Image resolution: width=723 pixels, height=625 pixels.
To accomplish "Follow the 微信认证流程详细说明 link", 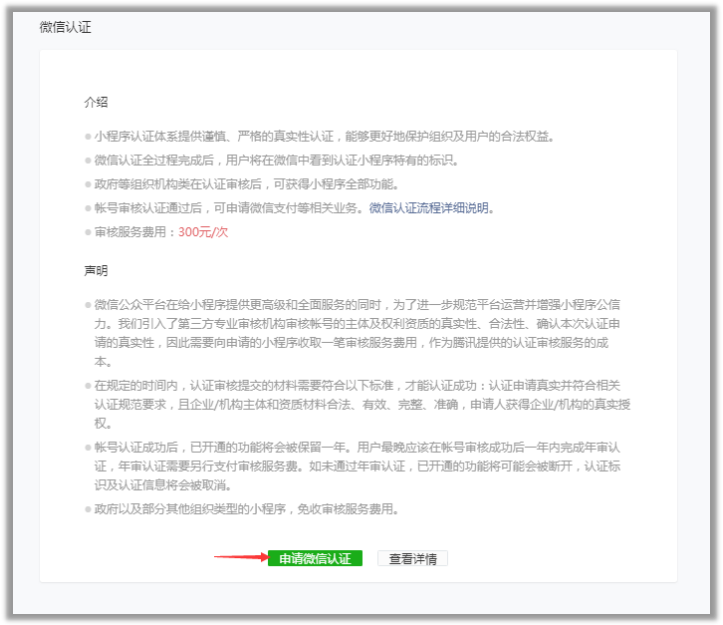I will (x=428, y=208).
